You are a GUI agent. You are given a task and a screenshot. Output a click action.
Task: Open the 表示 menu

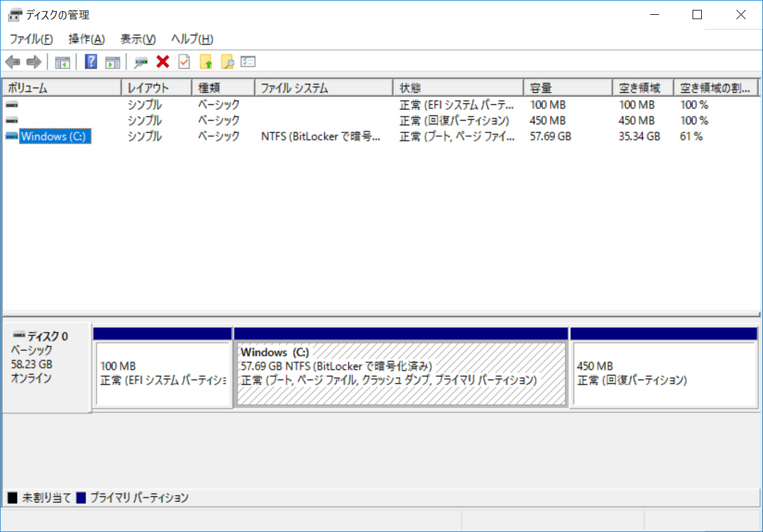point(137,39)
